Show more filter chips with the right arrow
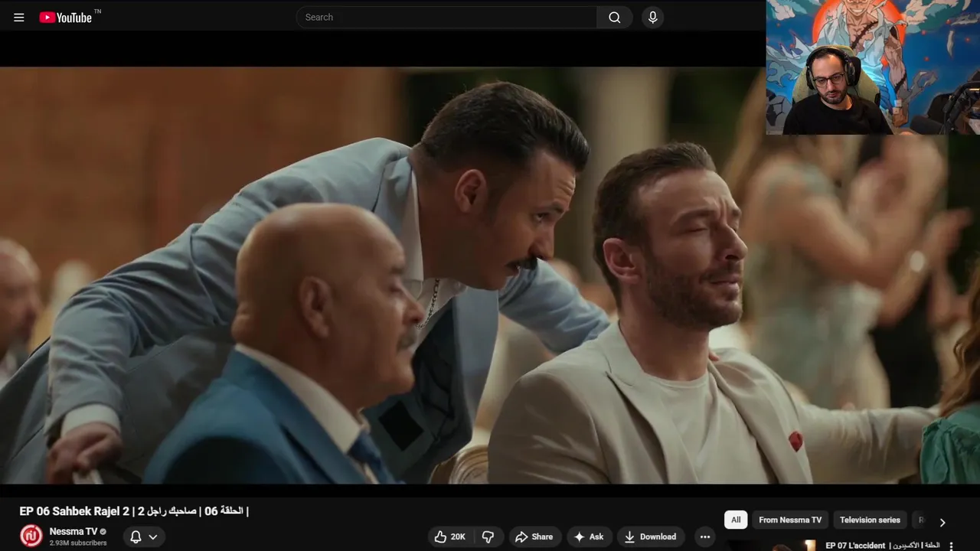Image resolution: width=980 pixels, height=551 pixels. 942,522
